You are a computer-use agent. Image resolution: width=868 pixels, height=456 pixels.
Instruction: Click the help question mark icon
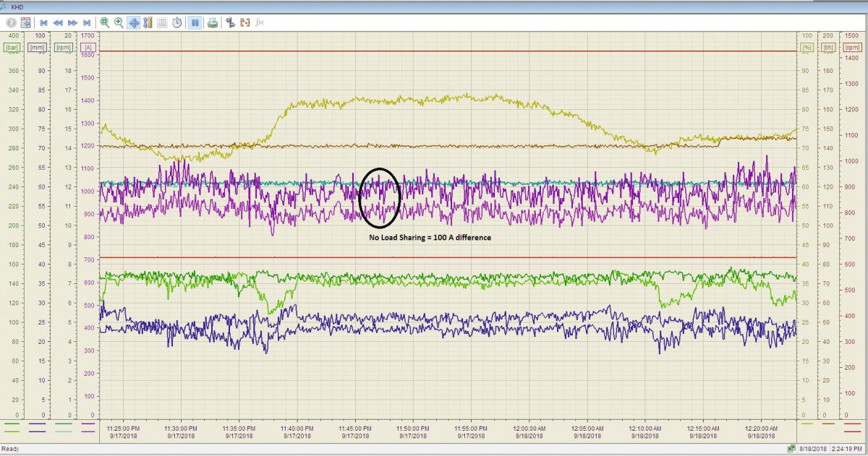tap(12, 22)
